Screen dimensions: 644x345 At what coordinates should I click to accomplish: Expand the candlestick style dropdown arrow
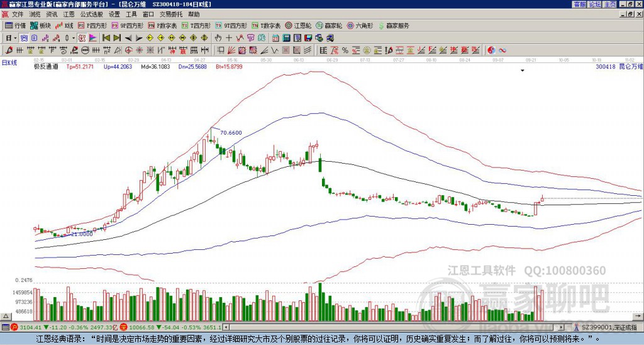click(74, 38)
